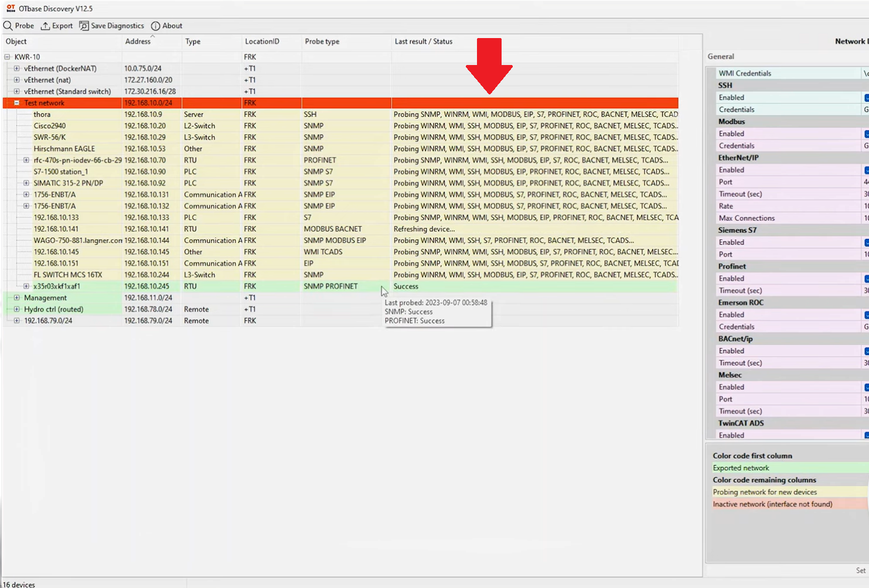Screen dimensions: 869x588
Task: Click the Export toolbar button
Action: coord(57,26)
